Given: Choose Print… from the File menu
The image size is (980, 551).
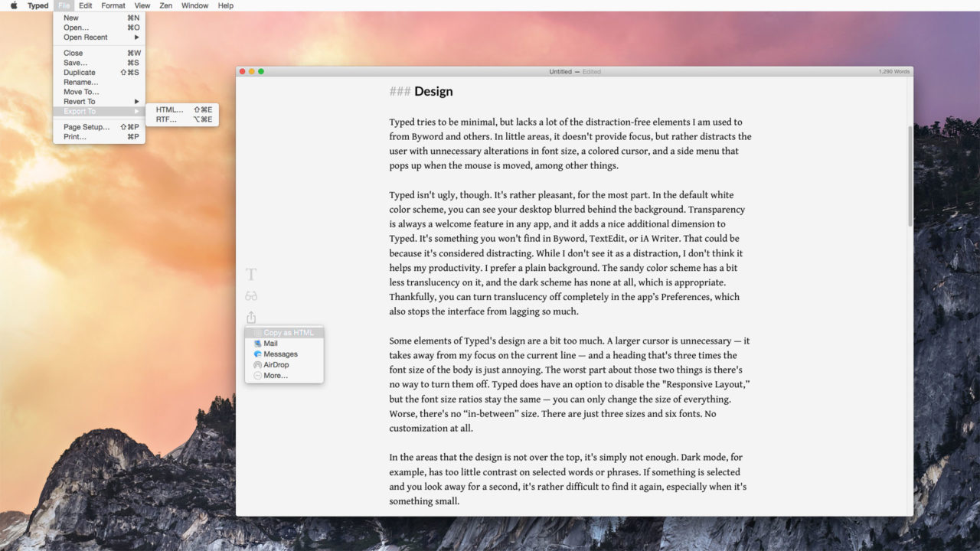Looking at the screenshot, I should 99,137.
